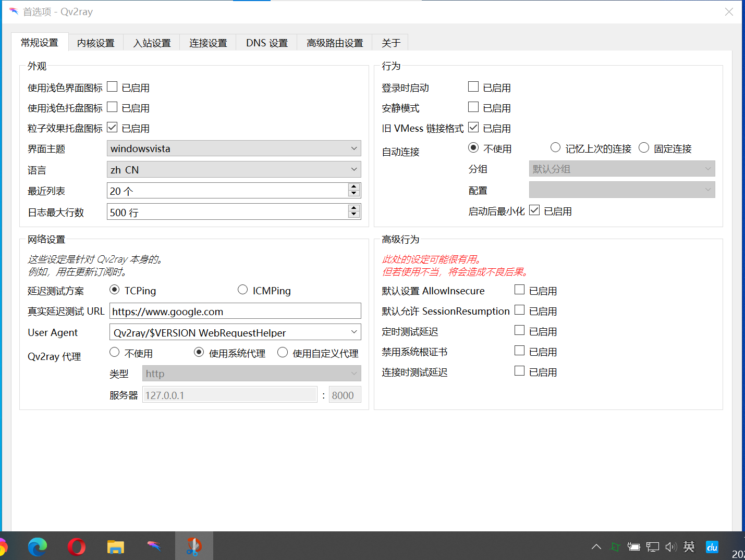Open the 语言 language dropdown
This screenshot has height=560, width=745.
234,169
